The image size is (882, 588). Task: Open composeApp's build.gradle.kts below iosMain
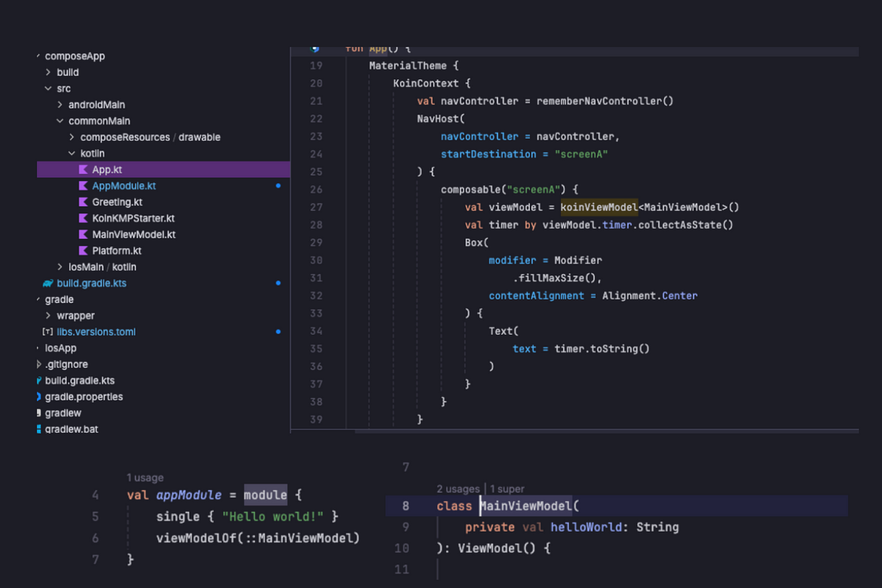[91, 283]
